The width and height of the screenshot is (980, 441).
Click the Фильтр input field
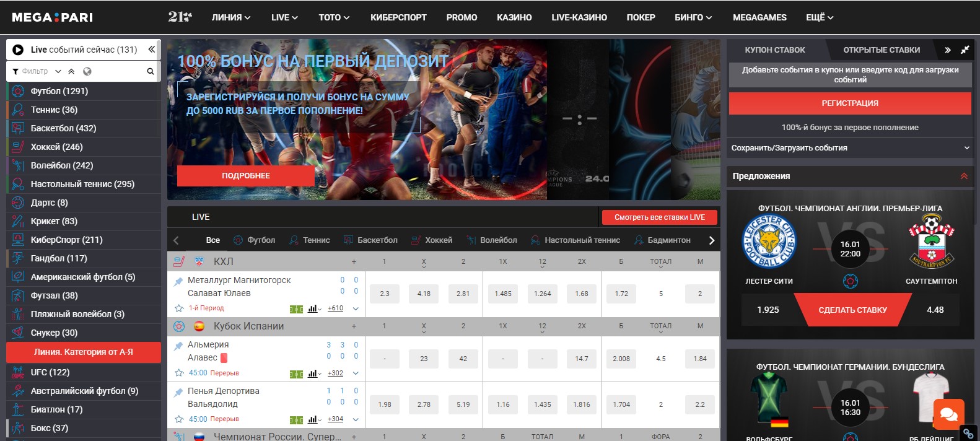[x=35, y=71]
